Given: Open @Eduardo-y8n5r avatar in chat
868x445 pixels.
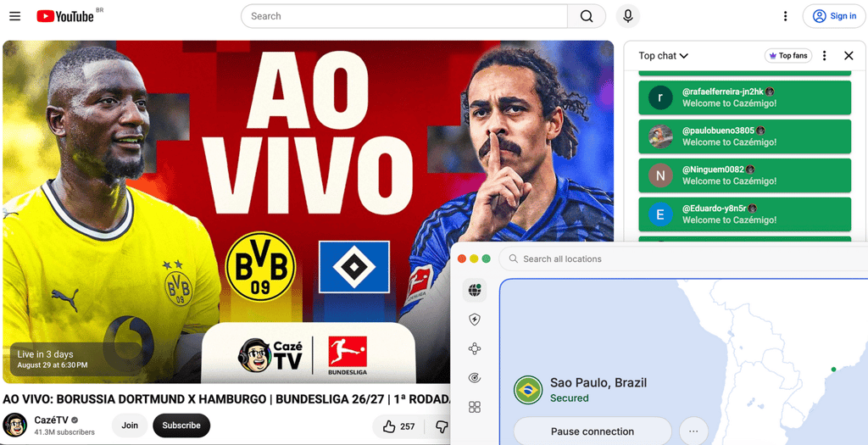Looking at the screenshot, I should click(x=659, y=214).
